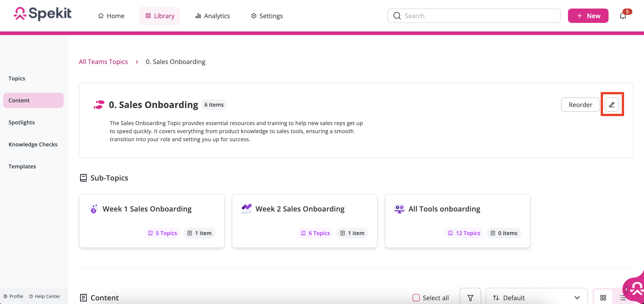Open the notifications bell
This screenshot has height=304, width=644.
pos(623,16)
